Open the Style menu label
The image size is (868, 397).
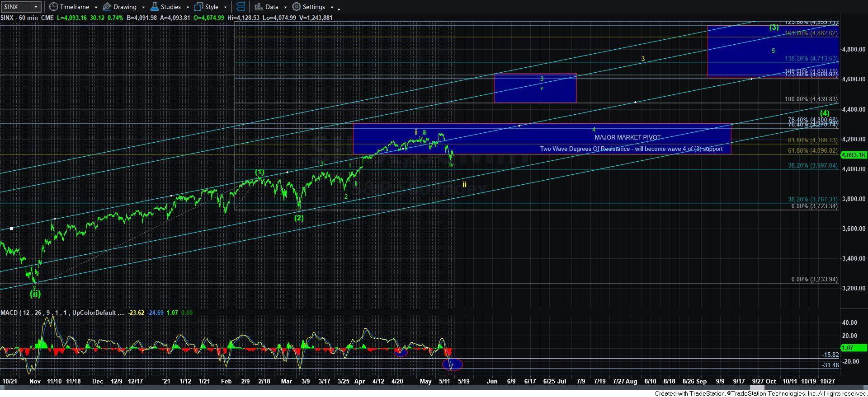(x=212, y=7)
